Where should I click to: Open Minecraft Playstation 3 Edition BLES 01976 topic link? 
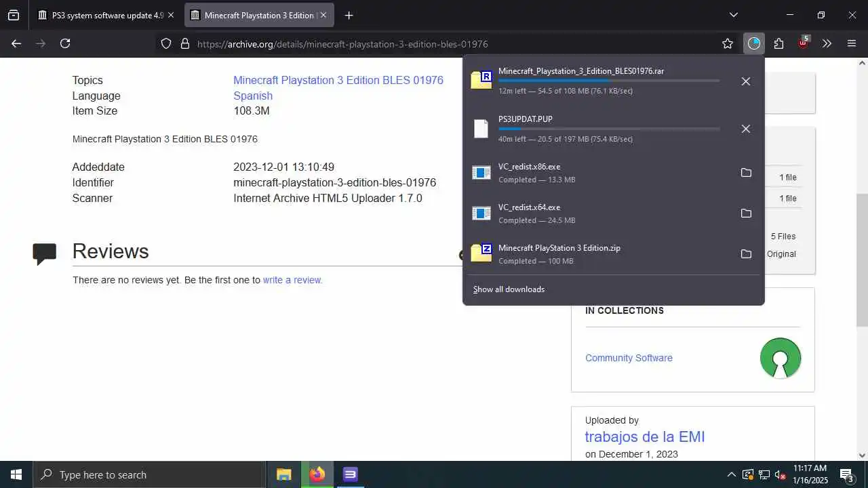(338, 80)
